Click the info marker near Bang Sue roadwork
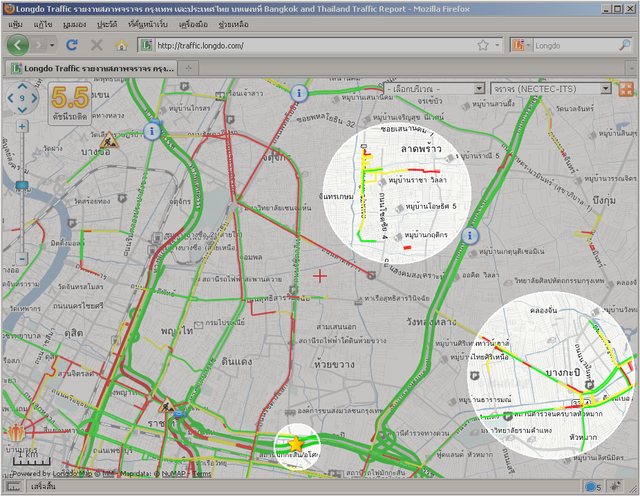Viewport: 640px width, 496px height. click(152, 131)
